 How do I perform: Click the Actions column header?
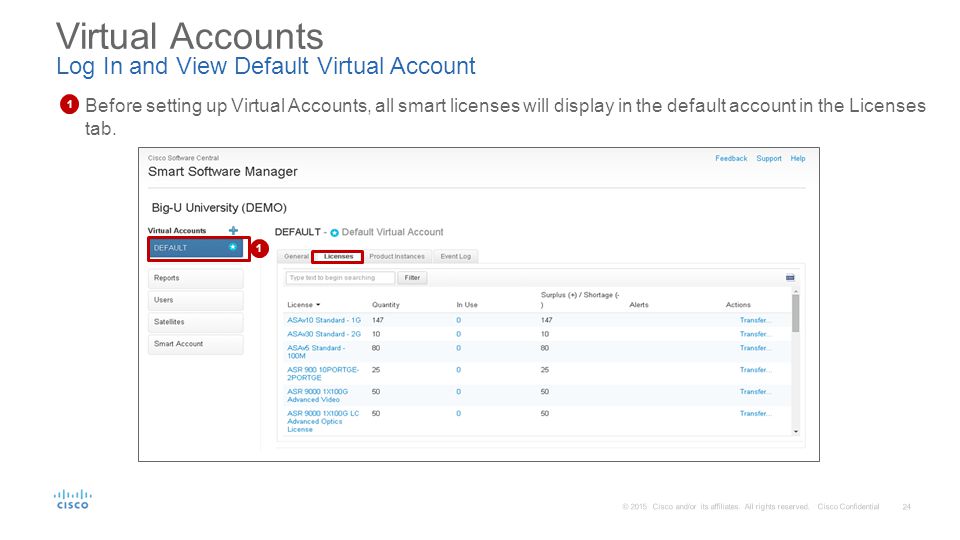click(x=738, y=305)
